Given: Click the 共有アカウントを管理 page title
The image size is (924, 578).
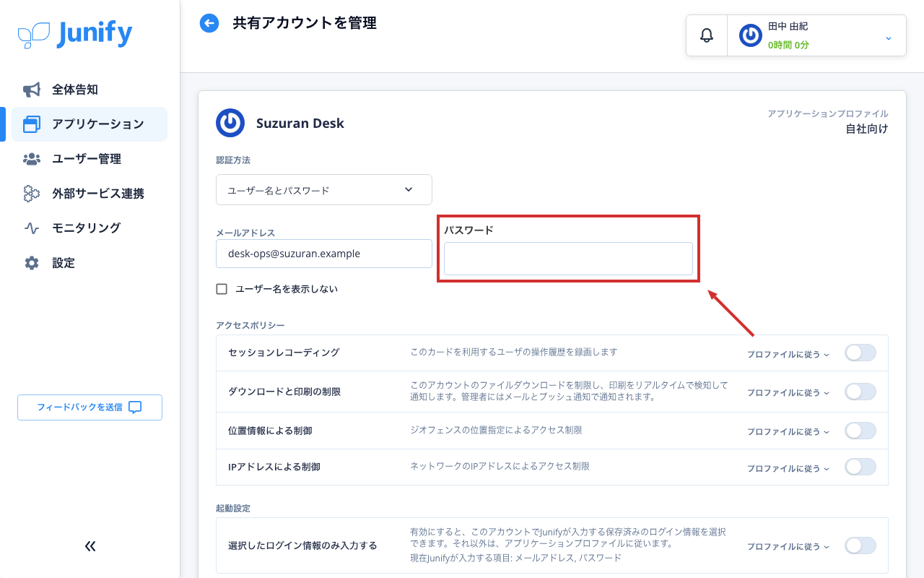Looking at the screenshot, I should pyautogui.click(x=305, y=23).
